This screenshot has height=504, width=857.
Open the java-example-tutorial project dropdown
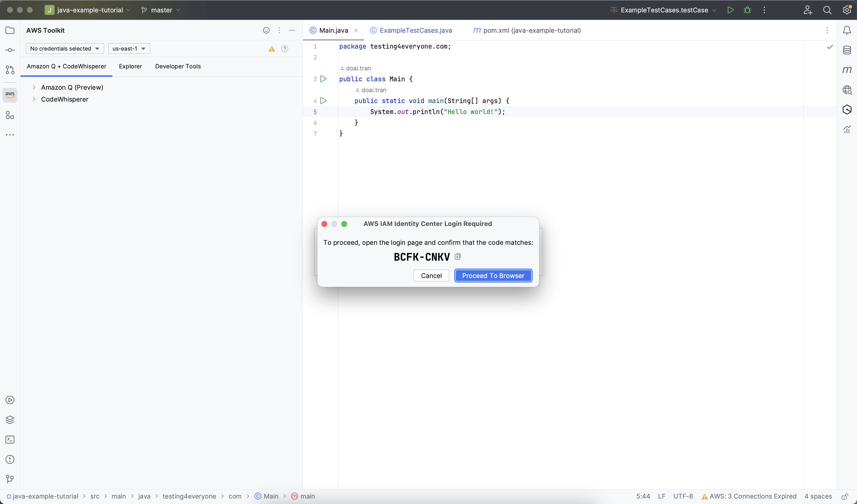88,10
